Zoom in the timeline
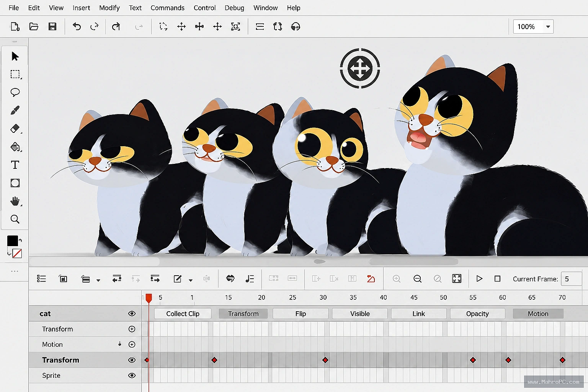Image resolution: width=588 pixels, height=392 pixels. click(x=397, y=279)
